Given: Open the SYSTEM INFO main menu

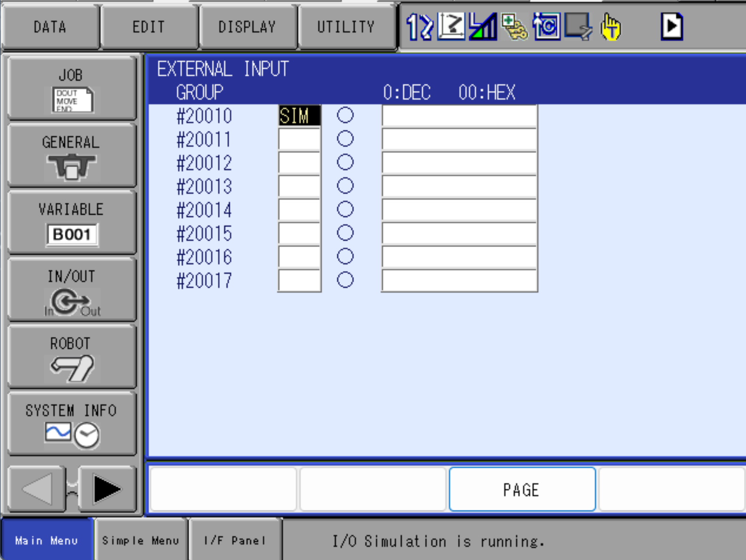Looking at the screenshot, I should pyautogui.click(x=72, y=424).
